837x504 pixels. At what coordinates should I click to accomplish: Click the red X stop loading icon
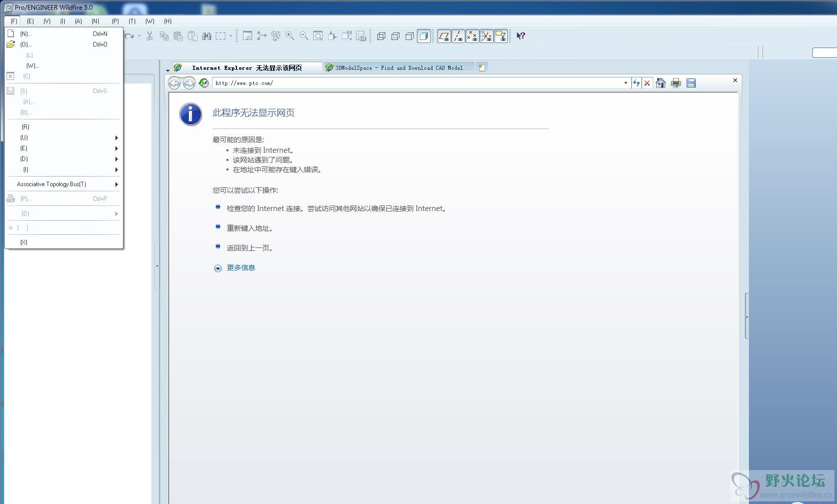pos(647,83)
